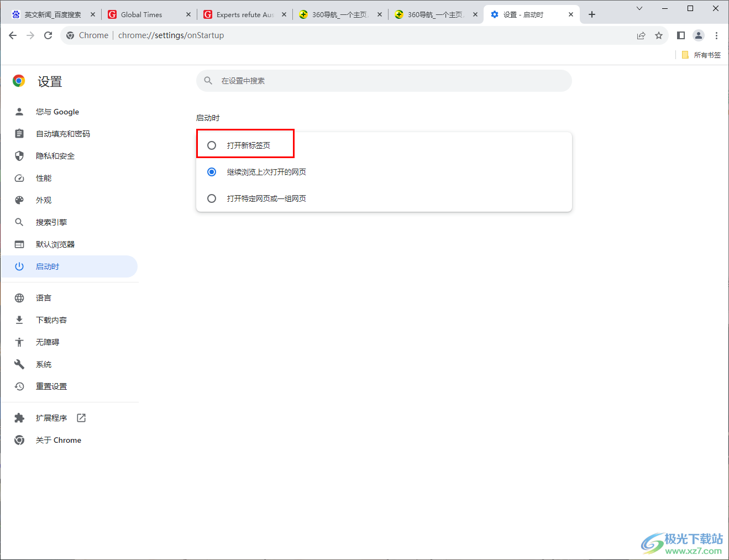The width and height of the screenshot is (729, 560).
Task: Switch to 英文新闻_百度搜索 tab
Action: tap(53, 14)
